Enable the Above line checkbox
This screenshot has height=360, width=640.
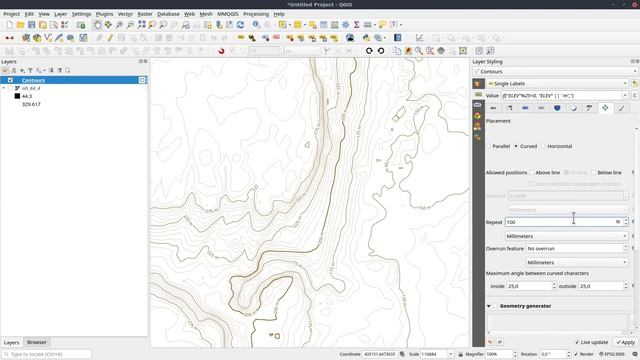tap(531, 173)
